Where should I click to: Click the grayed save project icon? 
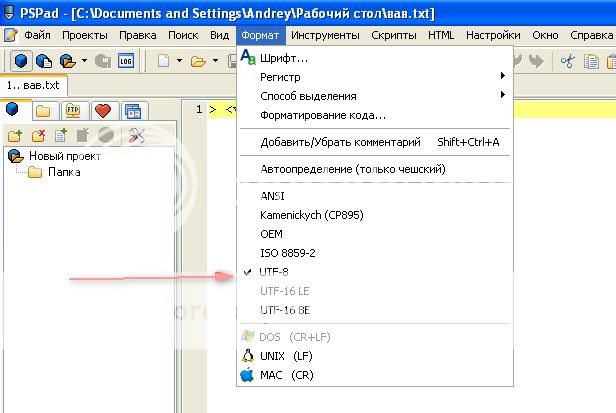[x=103, y=61]
